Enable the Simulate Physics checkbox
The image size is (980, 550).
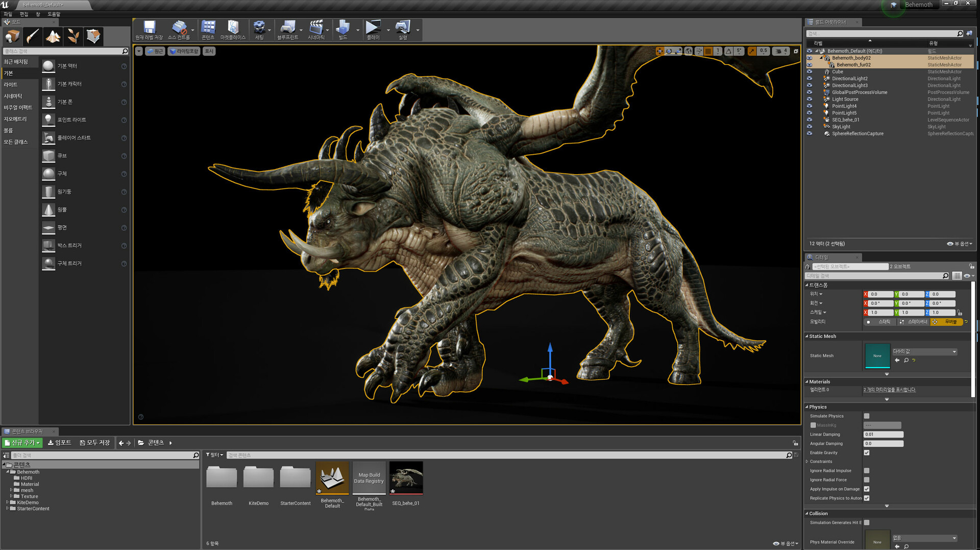(x=866, y=416)
